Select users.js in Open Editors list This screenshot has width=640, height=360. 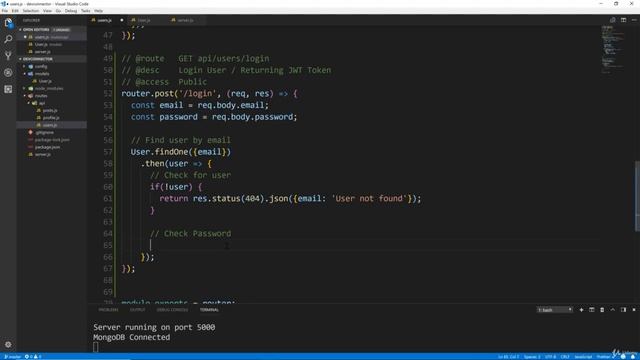click(51, 37)
